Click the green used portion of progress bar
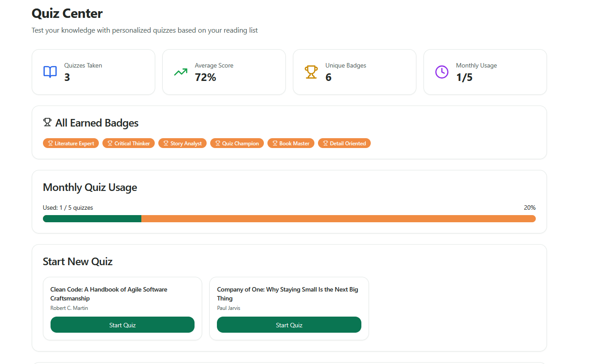Image resolution: width=606 pixels, height=364 pixels. pyautogui.click(x=92, y=219)
